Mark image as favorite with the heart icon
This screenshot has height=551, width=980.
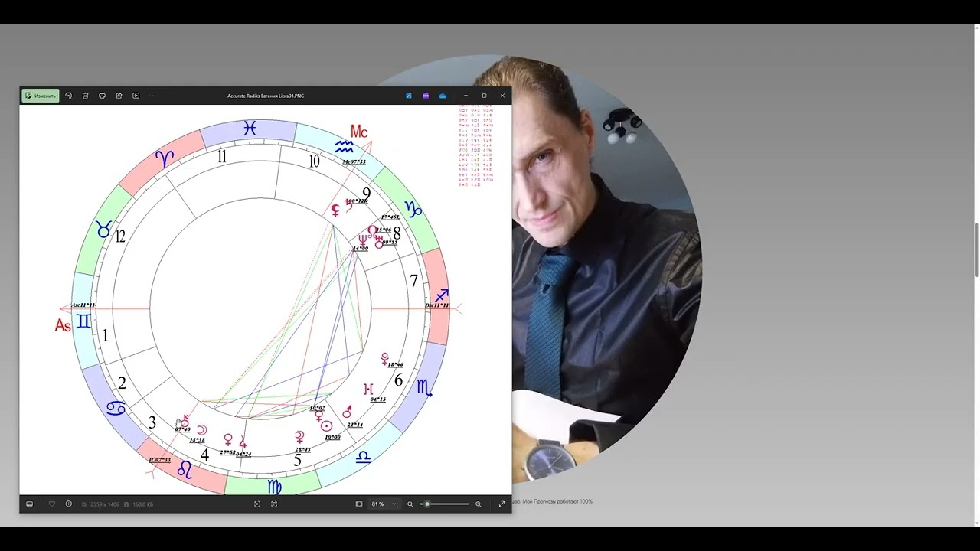52,504
